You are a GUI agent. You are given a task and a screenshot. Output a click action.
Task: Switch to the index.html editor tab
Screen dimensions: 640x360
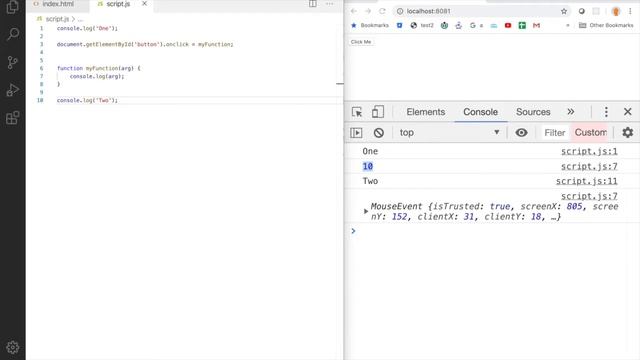click(x=58, y=4)
